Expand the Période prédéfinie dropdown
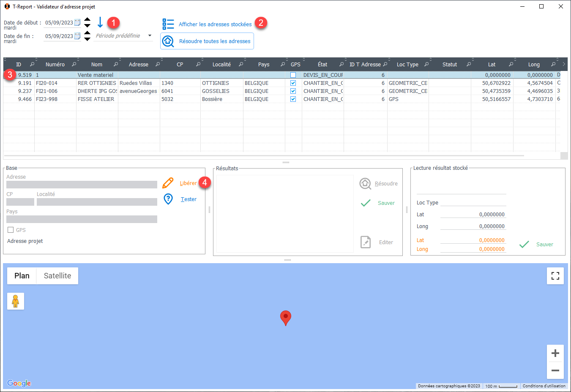This screenshot has width=571, height=392. [x=150, y=36]
